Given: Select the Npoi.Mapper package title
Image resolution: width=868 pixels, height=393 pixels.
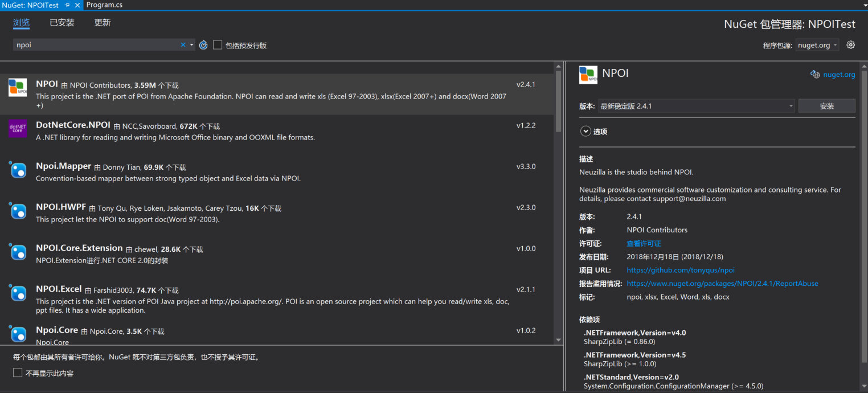Looking at the screenshot, I should 63,166.
